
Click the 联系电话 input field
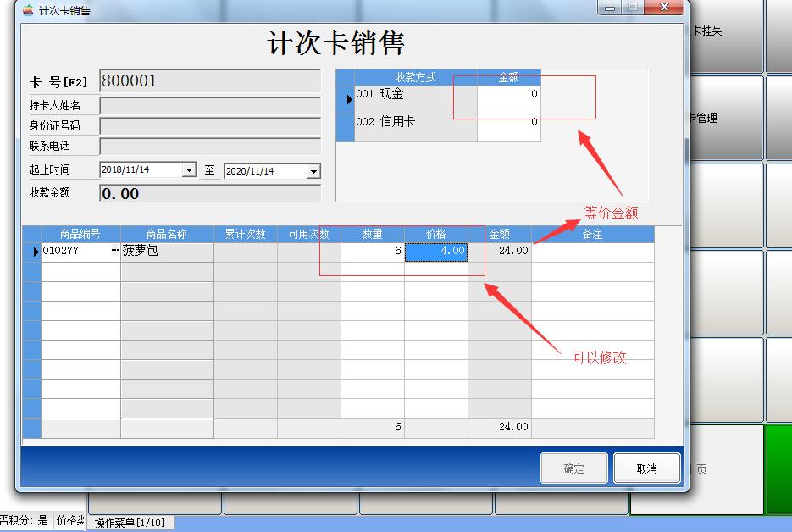click(x=210, y=146)
